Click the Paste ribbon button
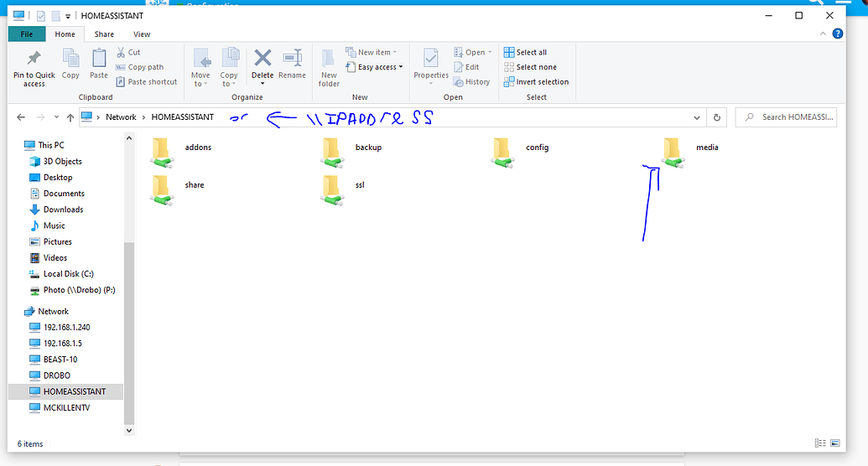 pos(98,65)
